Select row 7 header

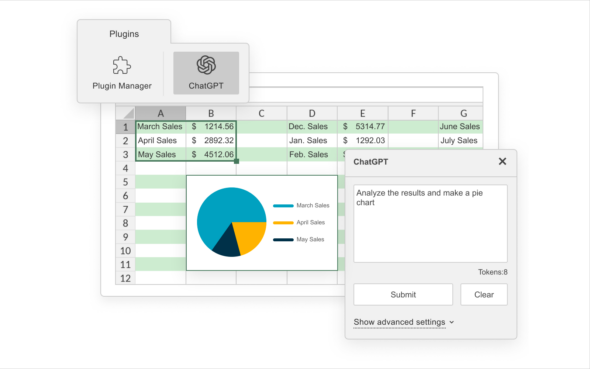(x=125, y=210)
